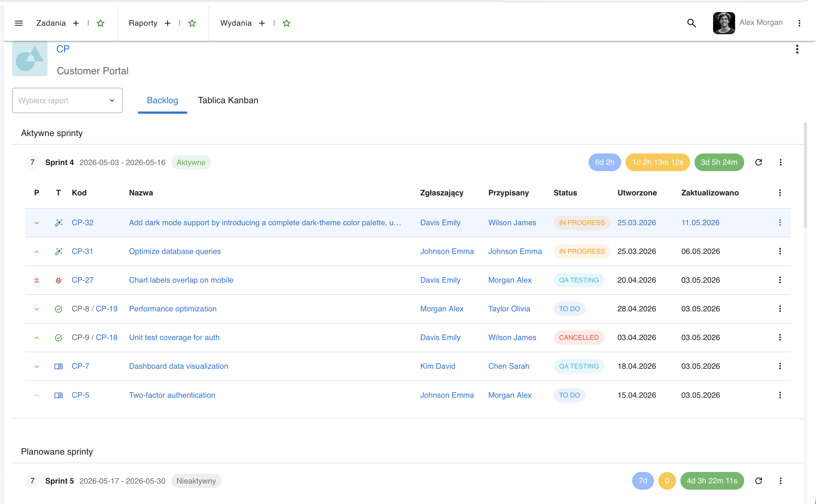Image resolution: width=816 pixels, height=504 pixels.
Task: Open issue CP-18 link
Action: tap(107, 337)
